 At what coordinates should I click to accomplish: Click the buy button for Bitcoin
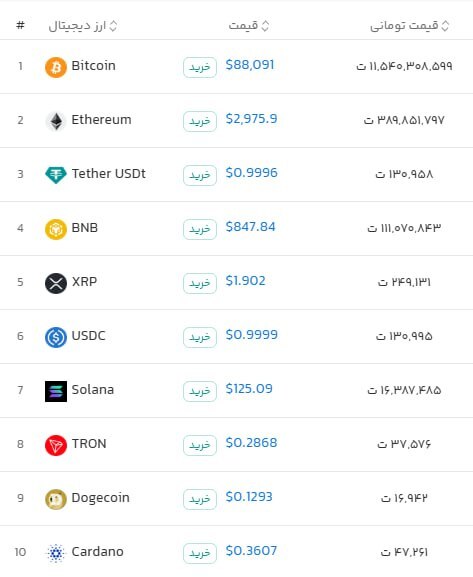200,67
